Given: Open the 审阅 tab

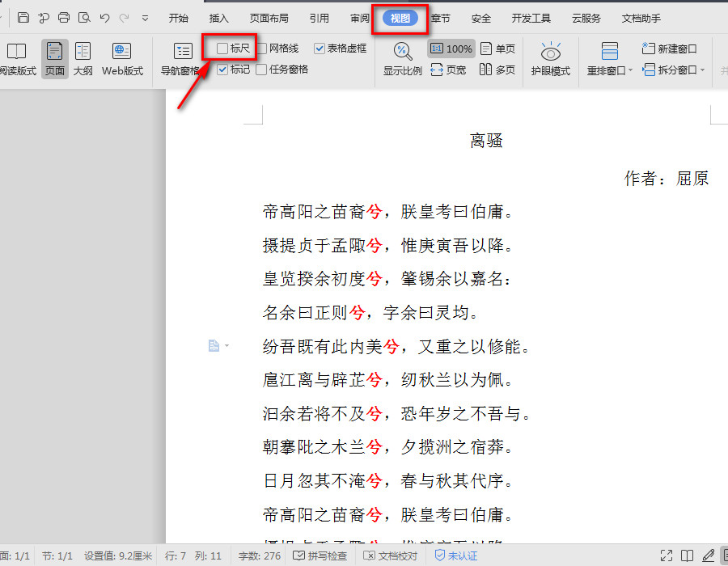Looking at the screenshot, I should (359, 18).
